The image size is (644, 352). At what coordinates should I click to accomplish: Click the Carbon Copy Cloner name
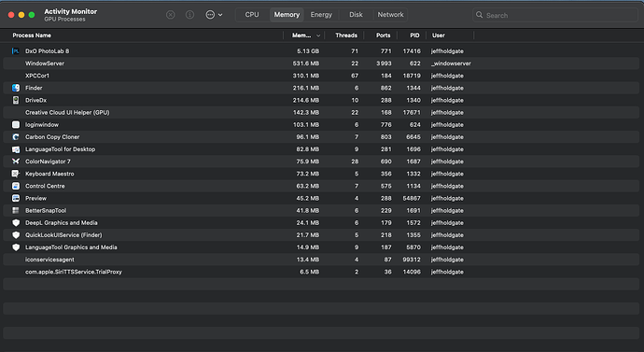(x=52, y=137)
